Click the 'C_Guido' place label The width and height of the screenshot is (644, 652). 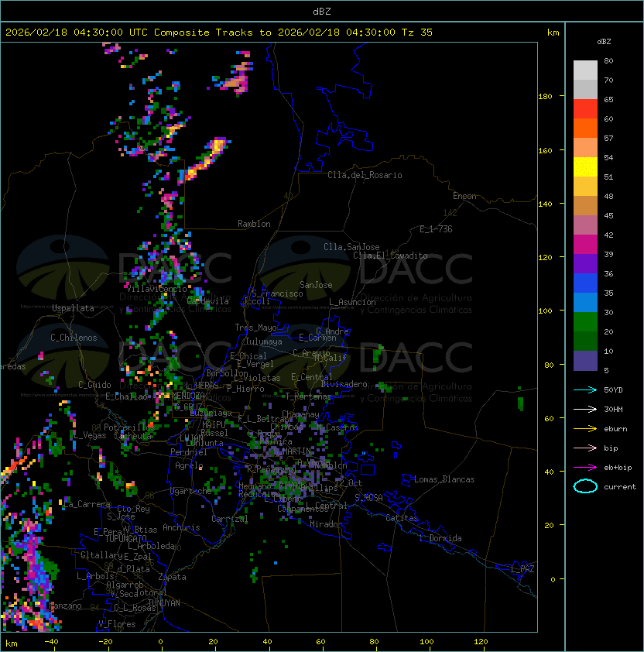tap(94, 385)
